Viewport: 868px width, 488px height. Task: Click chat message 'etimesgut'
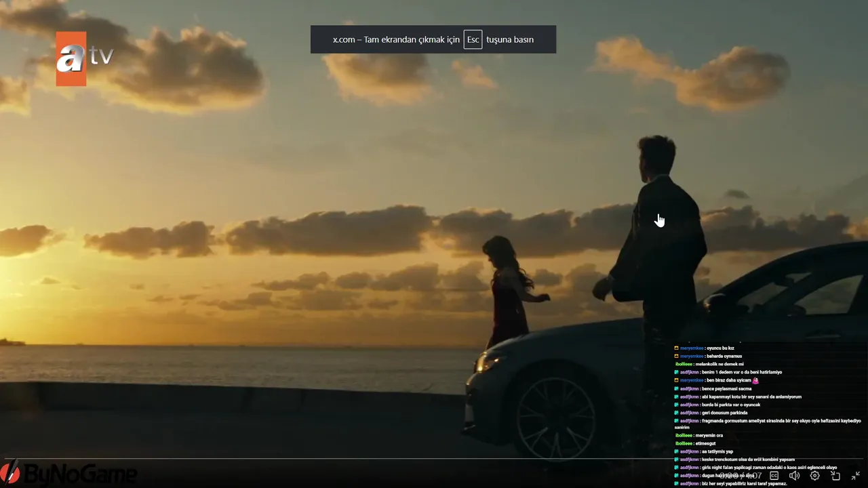[x=705, y=444]
